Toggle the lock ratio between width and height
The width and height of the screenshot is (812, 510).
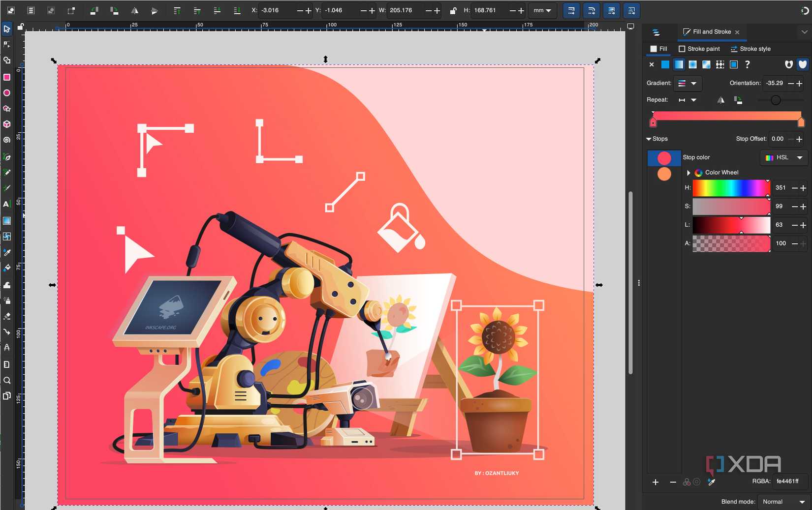tap(453, 10)
